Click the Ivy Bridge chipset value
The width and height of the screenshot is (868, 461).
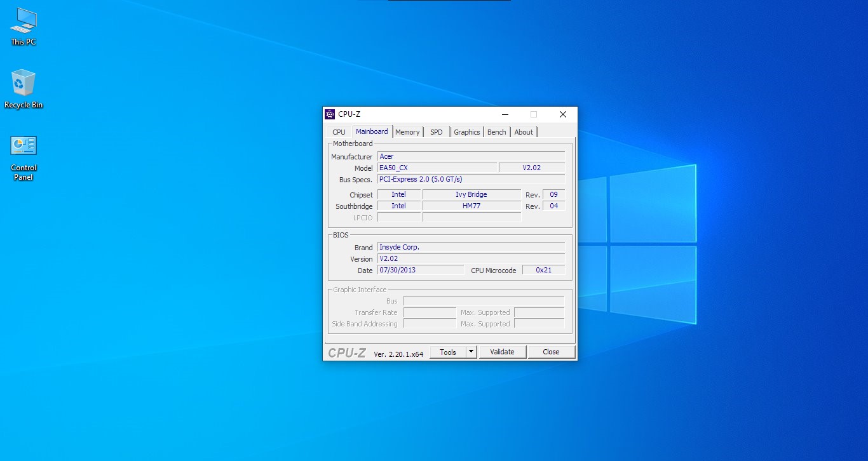471,194
